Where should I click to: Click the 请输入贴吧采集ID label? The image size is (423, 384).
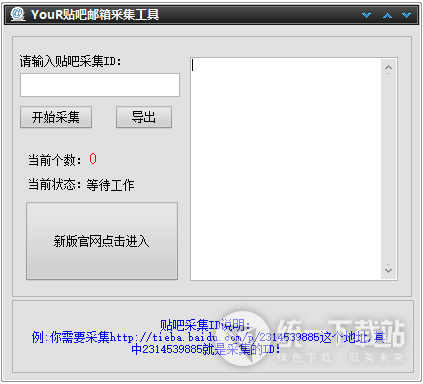[x=70, y=61]
